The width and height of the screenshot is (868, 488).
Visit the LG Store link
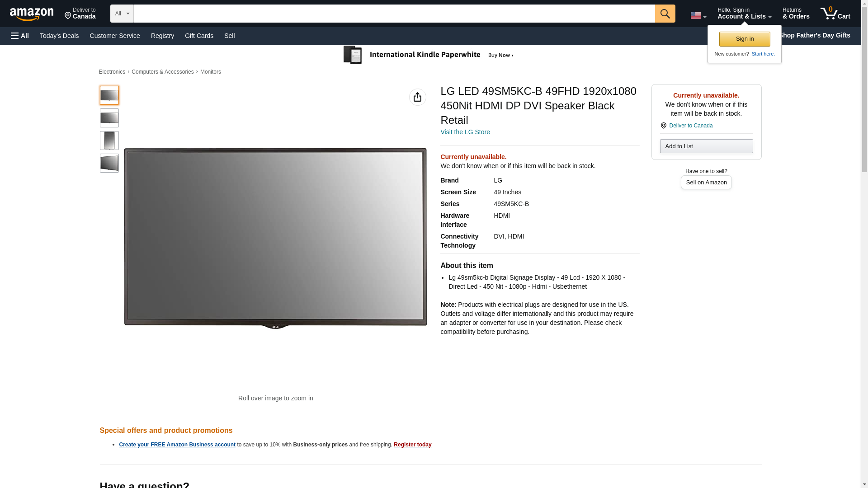tap(465, 132)
